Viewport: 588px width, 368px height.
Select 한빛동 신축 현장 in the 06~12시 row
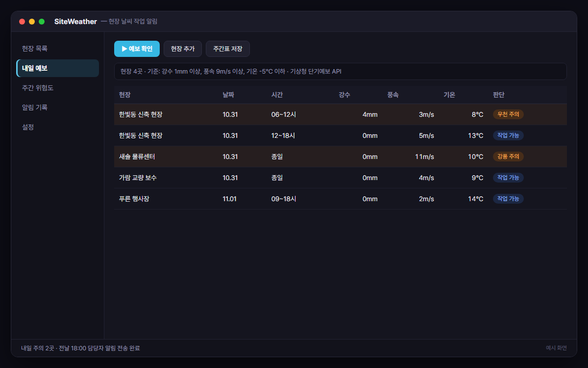tap(141, 114)
